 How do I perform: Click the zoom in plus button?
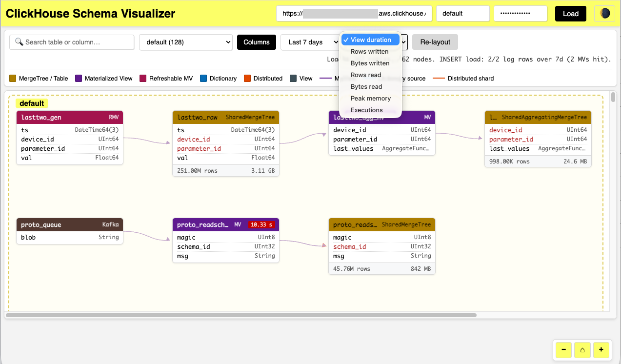(x=601, y=350)
